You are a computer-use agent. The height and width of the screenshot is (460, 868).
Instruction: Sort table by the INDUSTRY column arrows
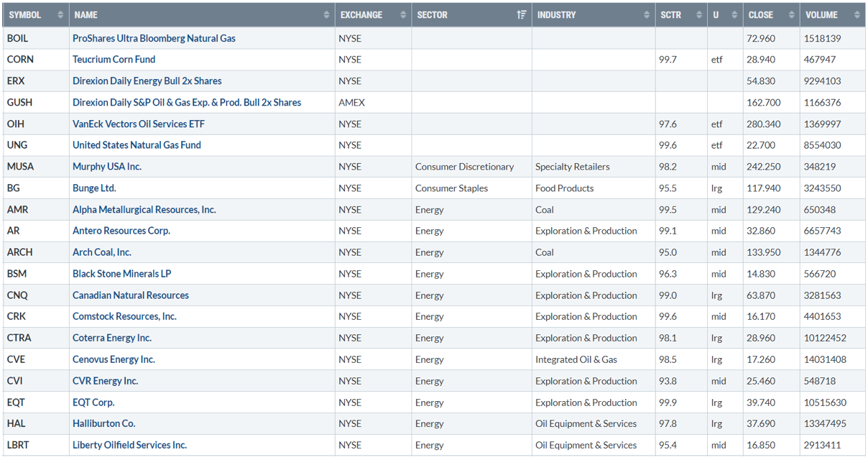pyautogui.click(x=647, y=15)
